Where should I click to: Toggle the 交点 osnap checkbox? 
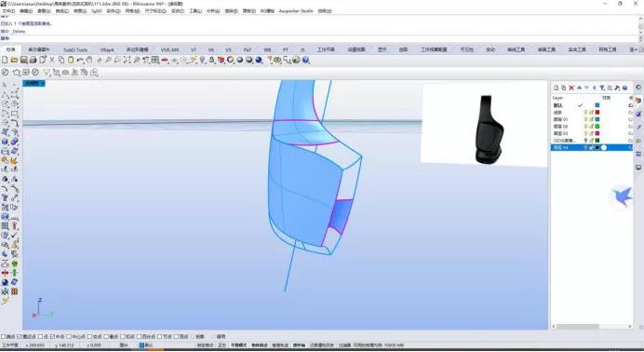(90, 337)
